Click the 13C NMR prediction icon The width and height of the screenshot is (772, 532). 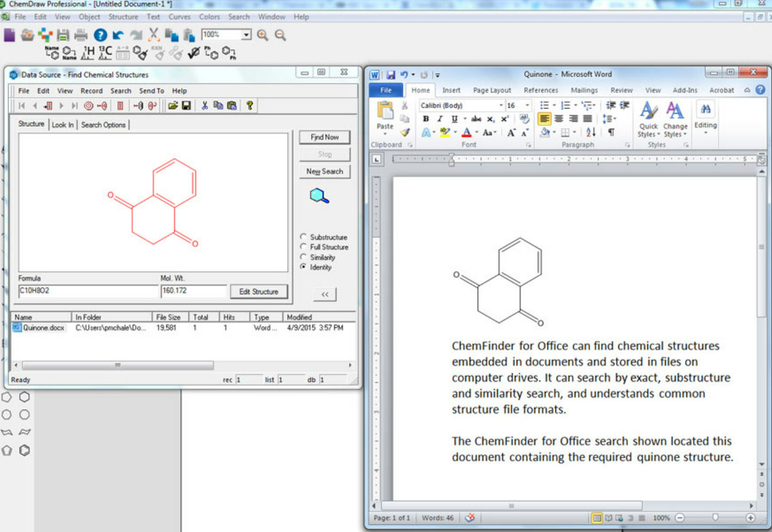tap(105, 53)
